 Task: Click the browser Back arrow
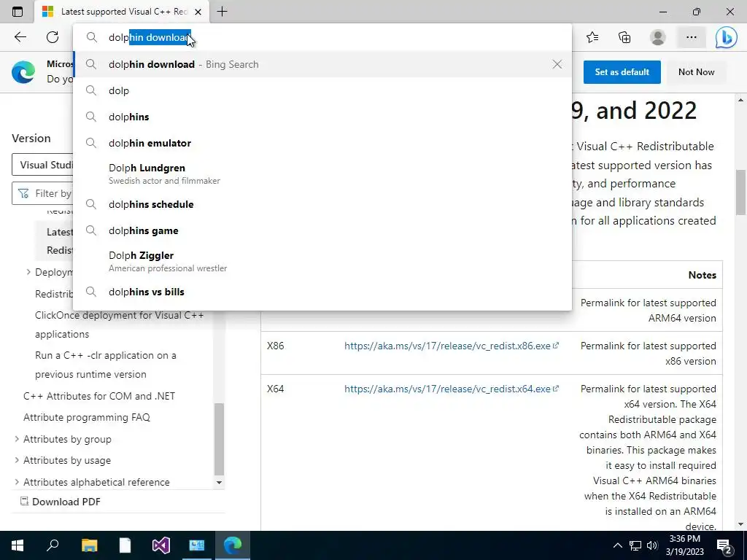pos(20,37)
